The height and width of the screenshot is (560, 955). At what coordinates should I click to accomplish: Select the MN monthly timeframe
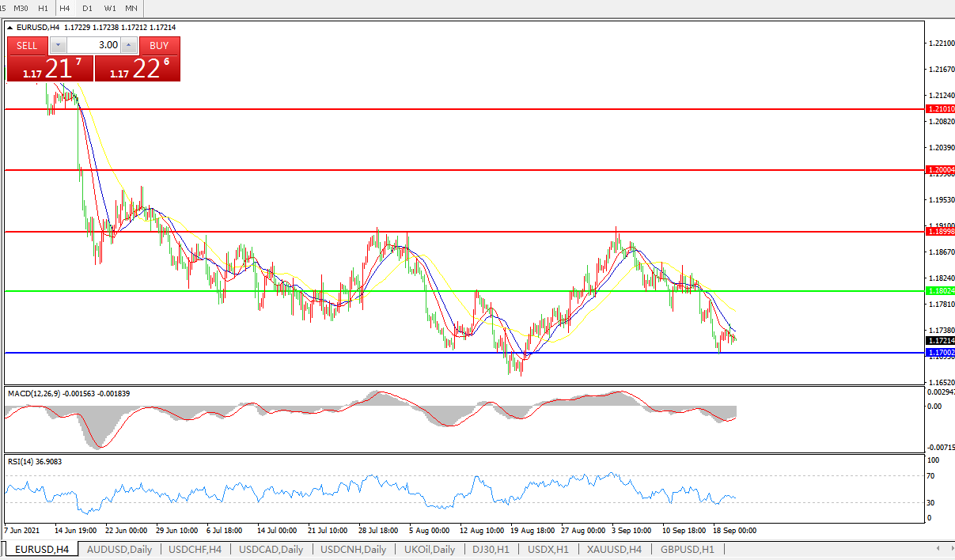(131, 8)
